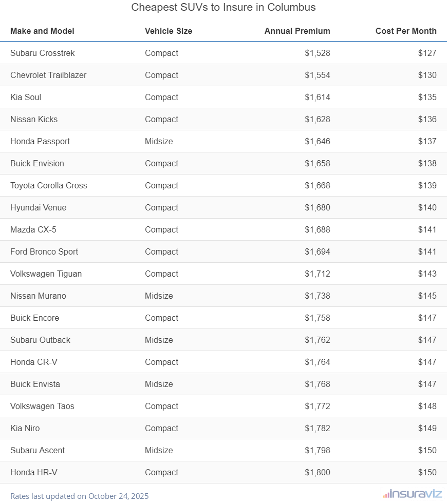Click Chevrolet Trailblazer in the table
447x504 pixels.
pyautogui.click(x=48, y=75)
